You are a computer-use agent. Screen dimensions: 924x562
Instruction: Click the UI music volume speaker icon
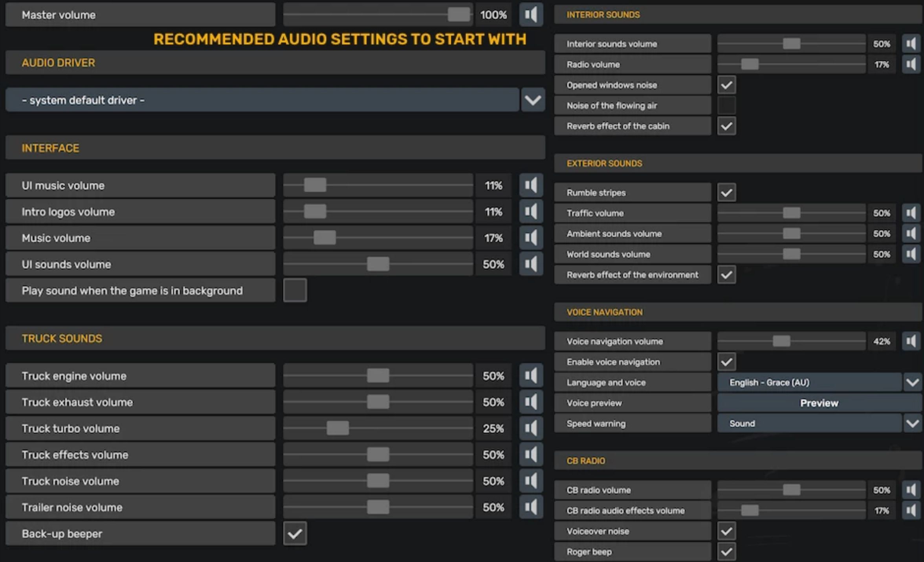(x=531, y=185)
